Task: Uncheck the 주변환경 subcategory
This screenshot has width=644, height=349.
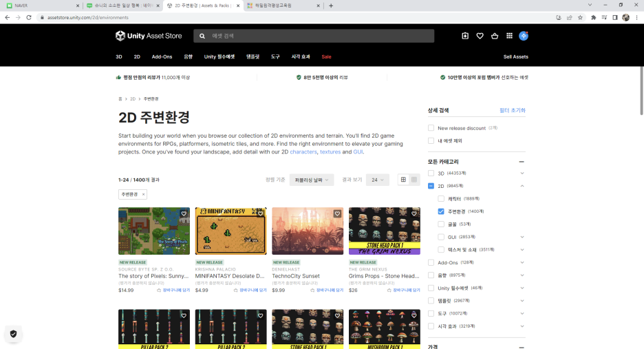Action: (x=441, y=211)
